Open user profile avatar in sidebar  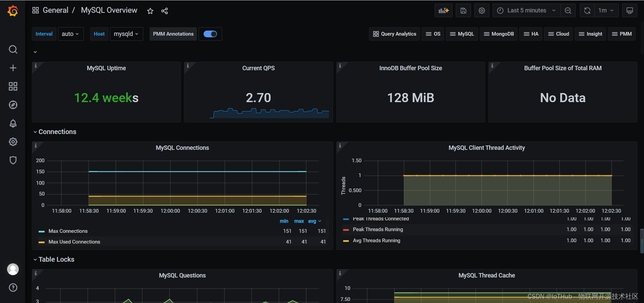tap(13, 269)
